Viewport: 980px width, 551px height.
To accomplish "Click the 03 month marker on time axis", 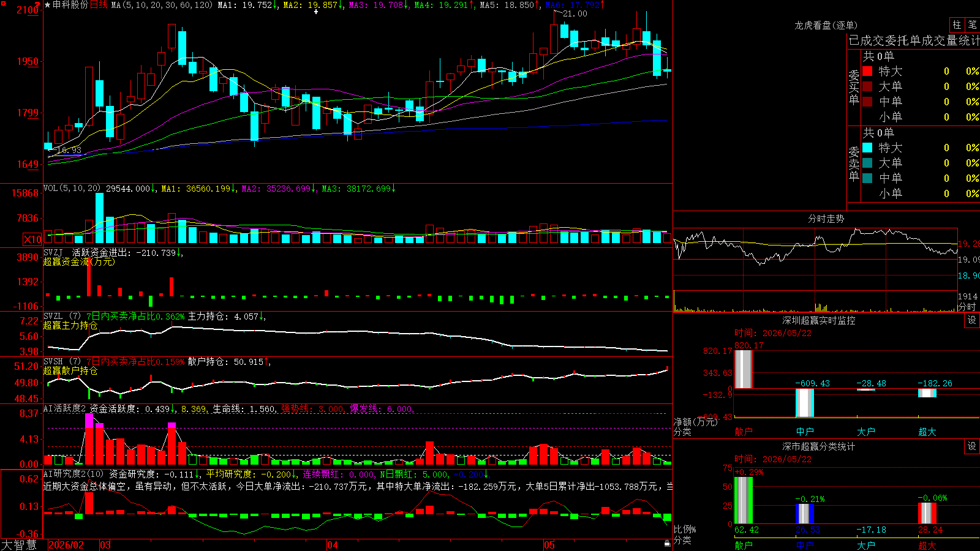I will (105, 545).
